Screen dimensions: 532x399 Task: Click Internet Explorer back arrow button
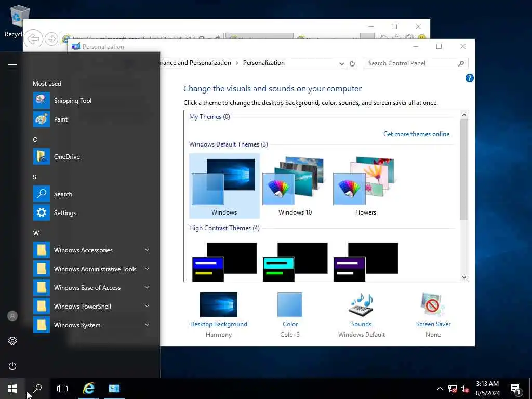[x=33, y=39]
